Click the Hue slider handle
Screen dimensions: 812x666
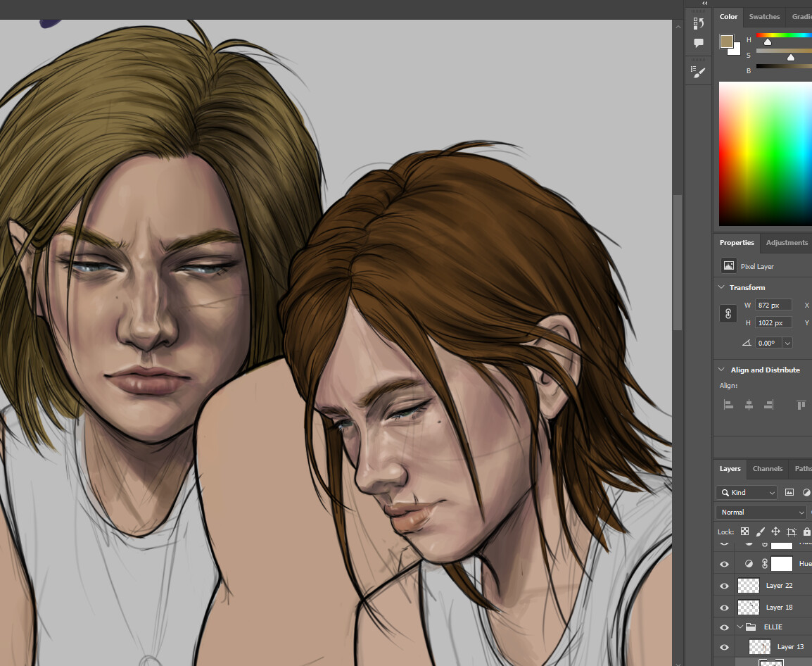coord(768,42)
